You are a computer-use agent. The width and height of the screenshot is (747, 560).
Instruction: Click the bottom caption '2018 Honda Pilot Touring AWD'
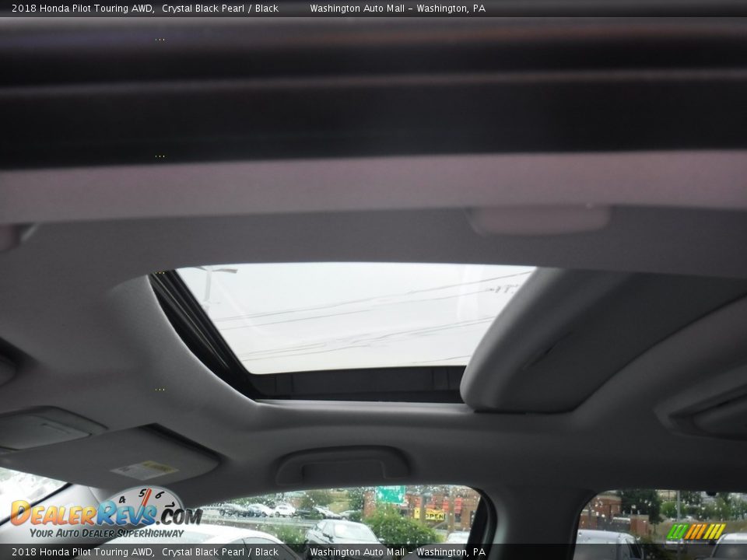tap(83, 552)
